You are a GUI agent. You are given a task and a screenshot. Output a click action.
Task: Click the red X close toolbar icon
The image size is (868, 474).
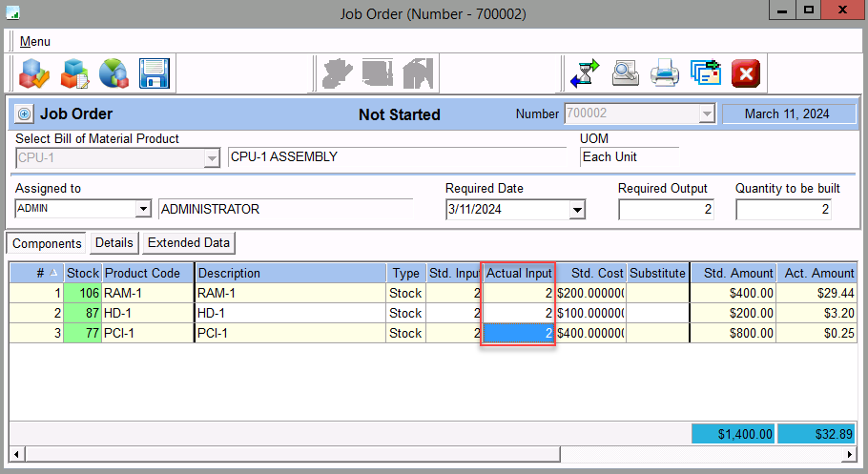point(745,73)
